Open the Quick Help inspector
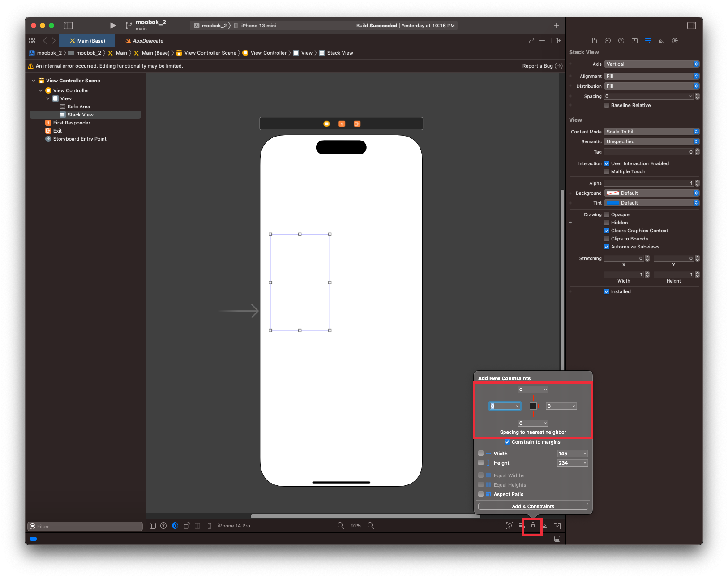 621,41
